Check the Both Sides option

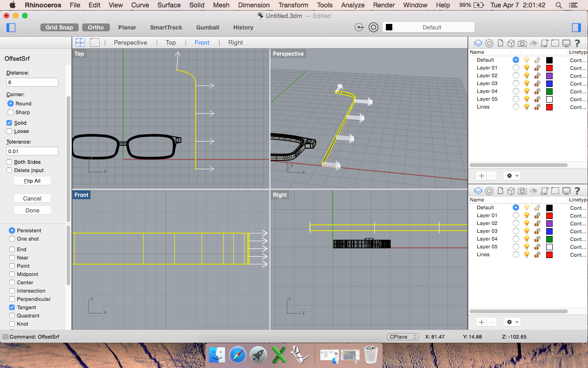click(x=9, y=162)
